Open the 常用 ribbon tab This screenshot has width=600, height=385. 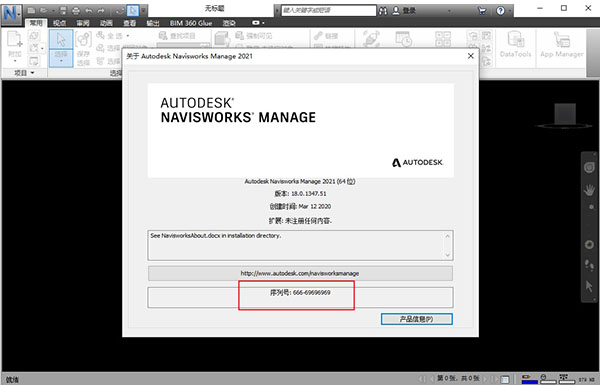coord(36,23)
